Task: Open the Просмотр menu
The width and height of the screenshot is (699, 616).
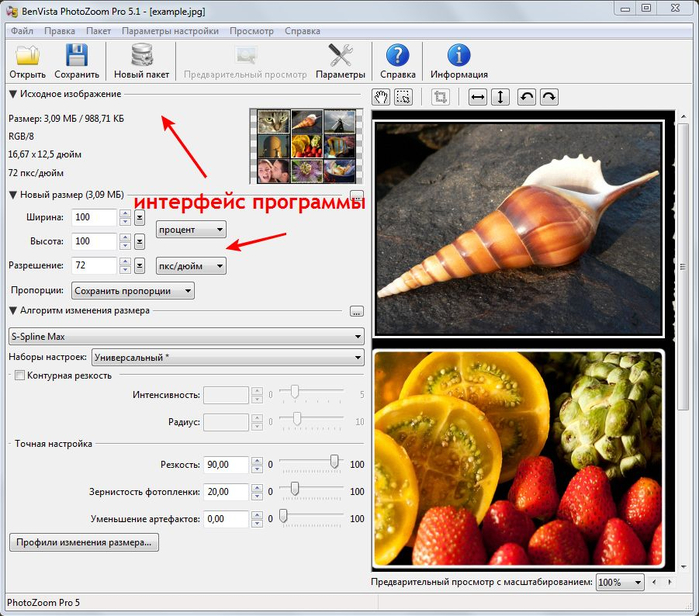Action: 251,31
